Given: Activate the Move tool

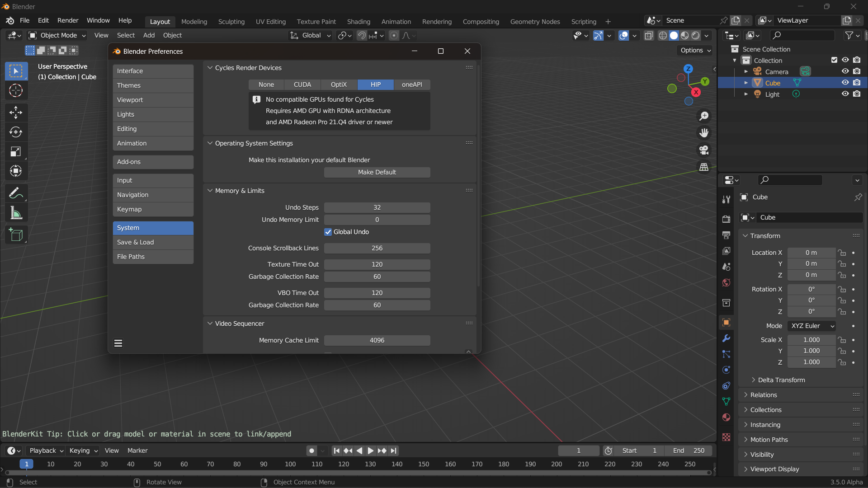Looking at the screenshot, I should (16, 112).
